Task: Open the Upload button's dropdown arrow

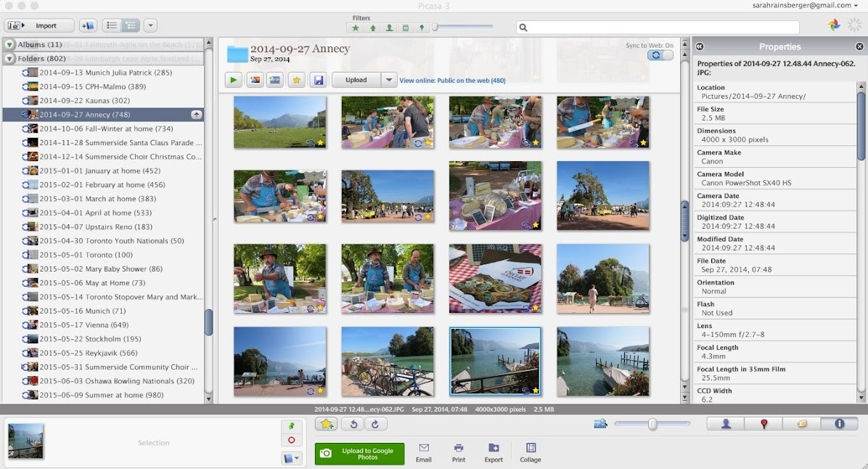Action: click(x=388, y=81)
